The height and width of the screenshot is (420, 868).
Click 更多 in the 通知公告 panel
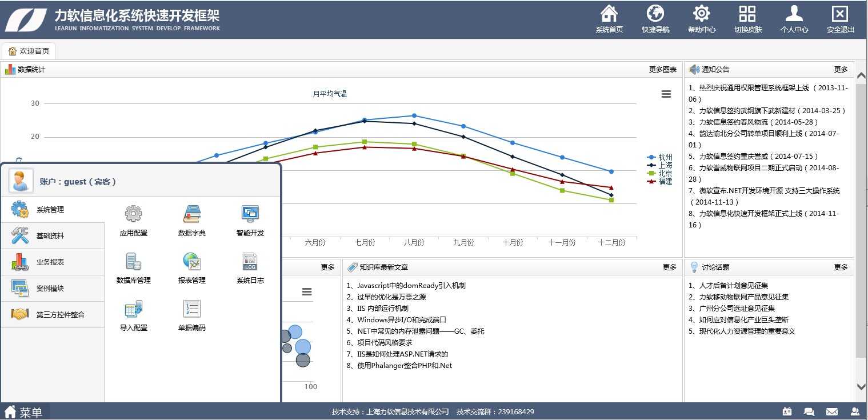tap(841, 70)
